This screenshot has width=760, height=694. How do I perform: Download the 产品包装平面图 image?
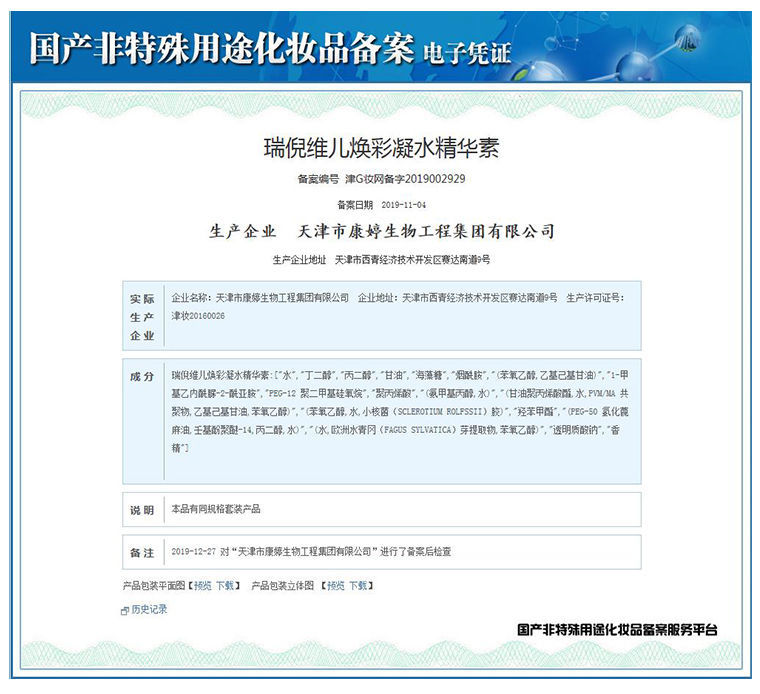pos(225,585)
